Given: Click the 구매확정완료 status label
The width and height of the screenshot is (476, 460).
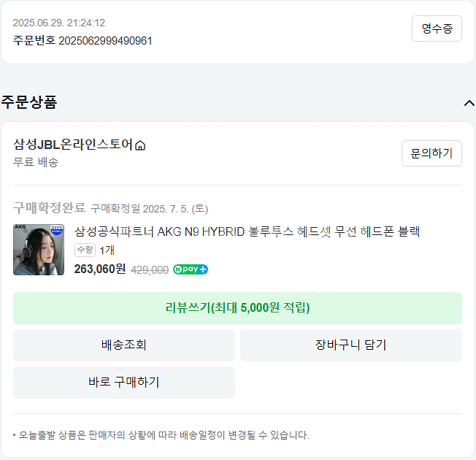Looking at the screenshot, I should (x=50, y=208).
